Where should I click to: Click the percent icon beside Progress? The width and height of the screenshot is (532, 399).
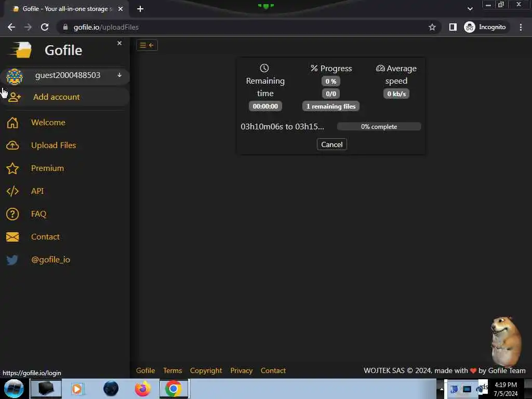point(314,68)
